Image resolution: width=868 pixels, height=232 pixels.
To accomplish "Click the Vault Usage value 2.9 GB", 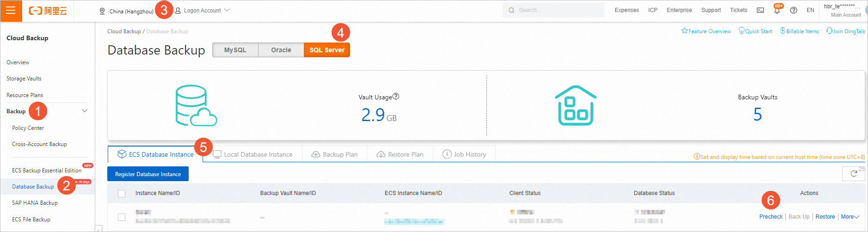I will pos(379,115).
